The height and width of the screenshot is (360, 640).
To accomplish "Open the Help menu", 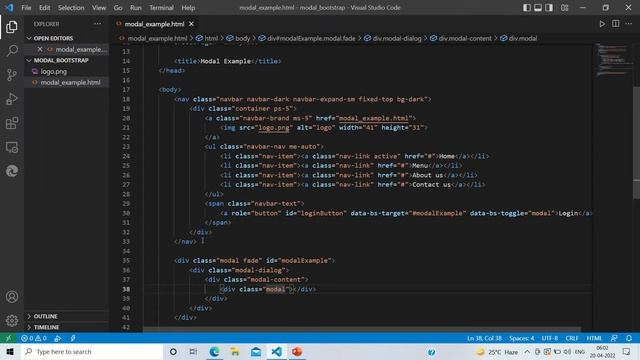I will tap(188, 8).
